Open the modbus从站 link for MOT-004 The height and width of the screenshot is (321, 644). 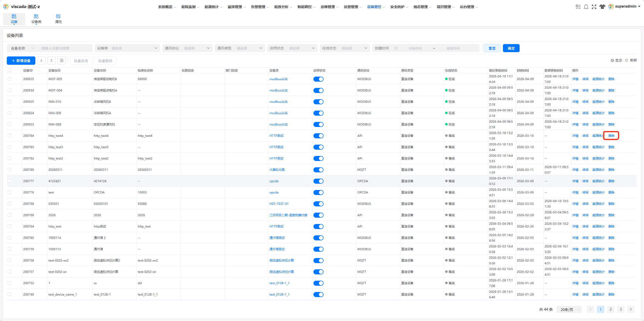(x=279, y=90)
